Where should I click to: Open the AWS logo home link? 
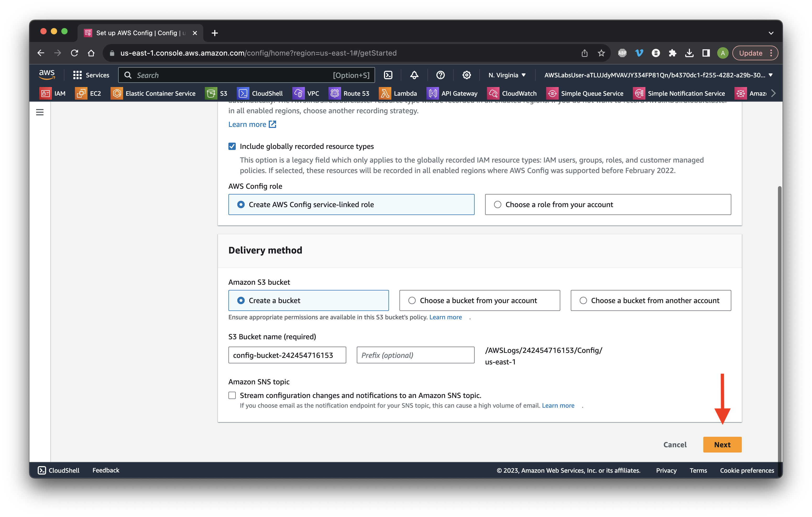(47, 75)
